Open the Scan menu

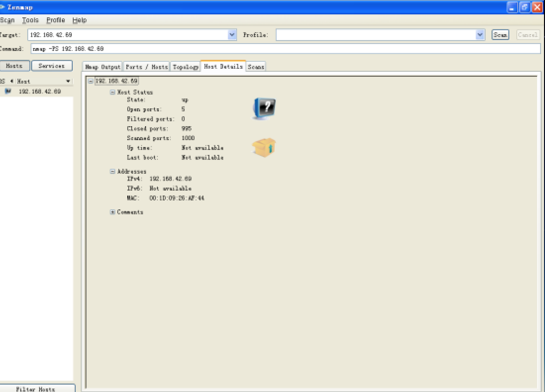tap(7, 20)
